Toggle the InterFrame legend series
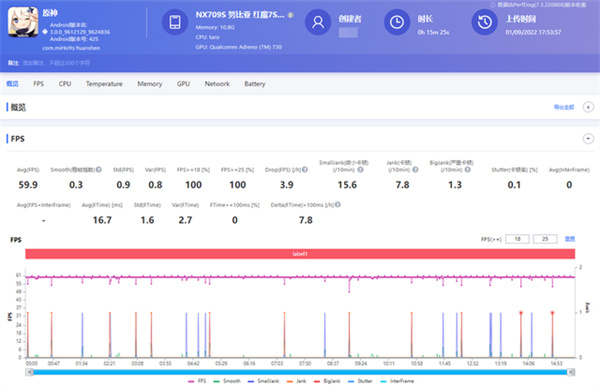 (397, 381)
